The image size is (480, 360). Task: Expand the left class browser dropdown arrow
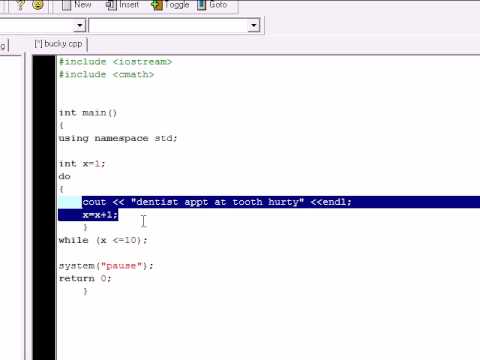(x=80, y=25)
